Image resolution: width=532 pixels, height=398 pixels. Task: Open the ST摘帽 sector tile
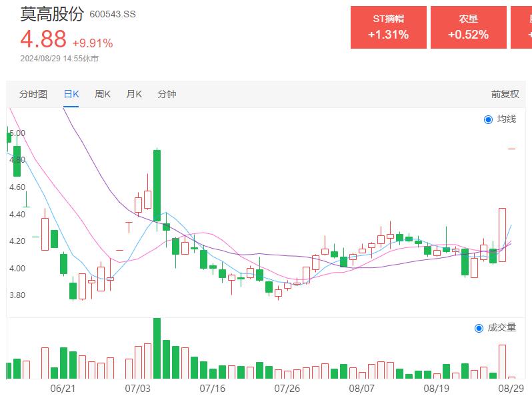tap(388, 27)
